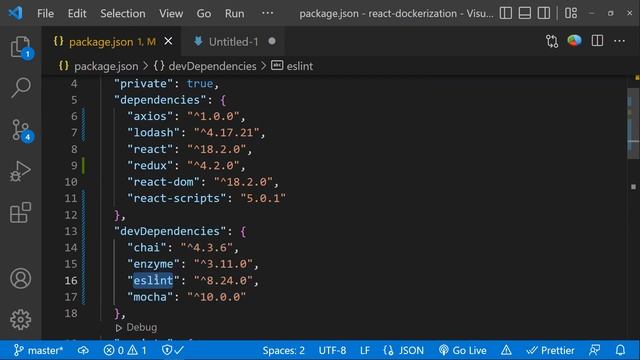Click the unsaved dot on Untitled-1 tab
Viewport: 640px width, 360px height.
click(x=272, y=41)
